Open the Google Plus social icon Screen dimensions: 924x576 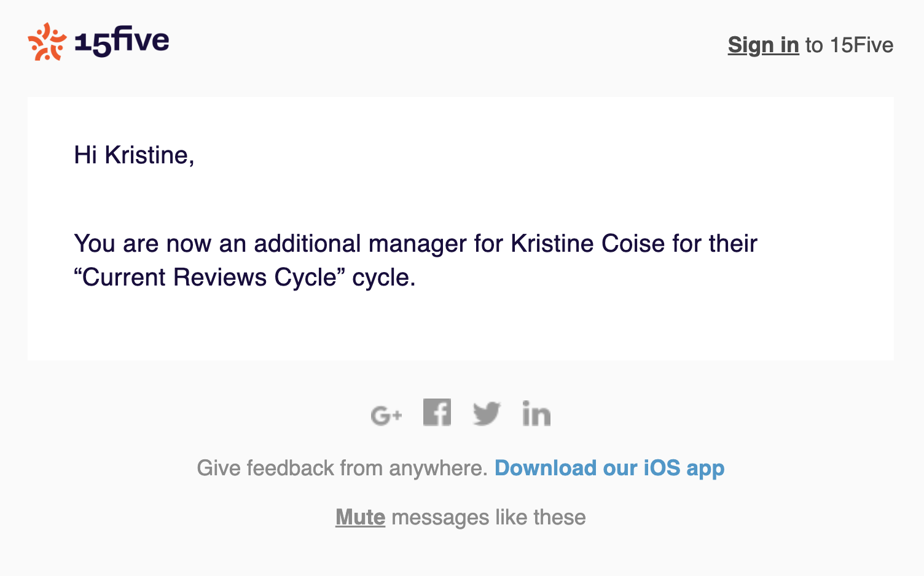click(386, 415)
